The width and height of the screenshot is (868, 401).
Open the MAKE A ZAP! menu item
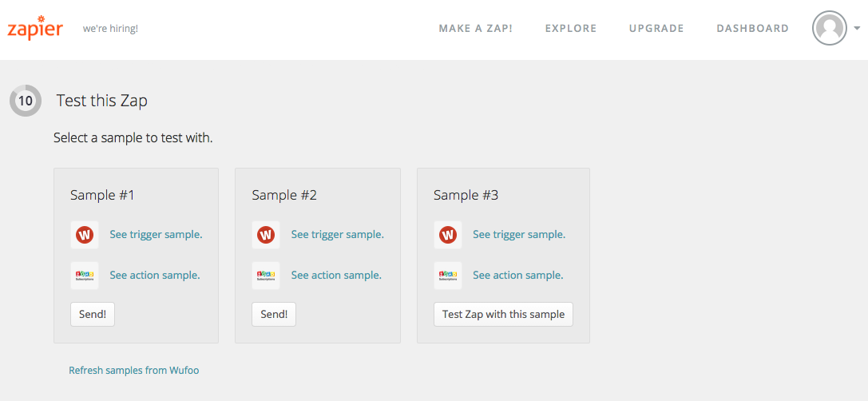coord(475,29)
